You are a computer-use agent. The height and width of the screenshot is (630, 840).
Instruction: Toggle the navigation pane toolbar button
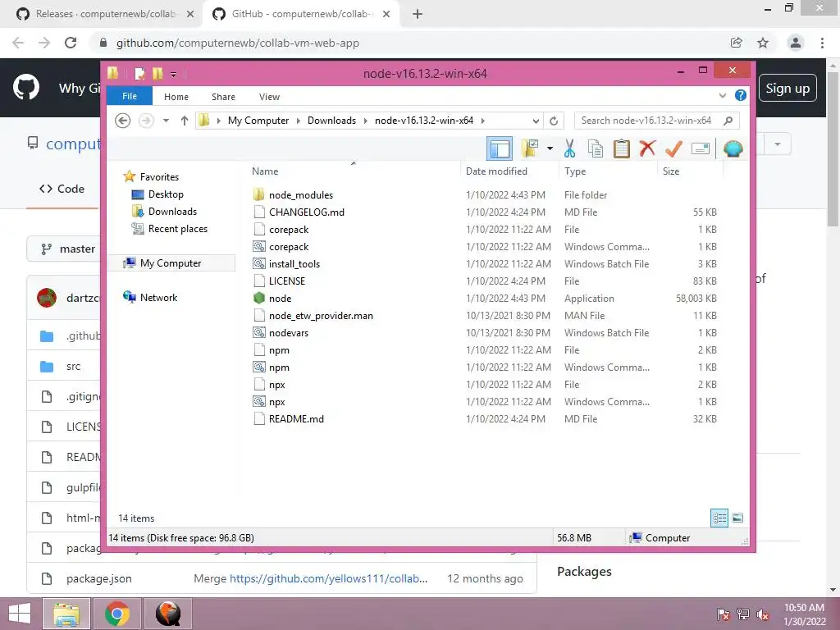(500, 148)
